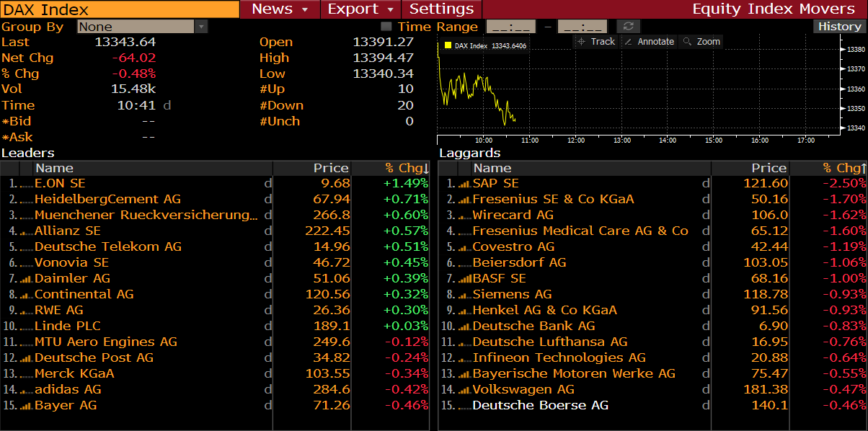Screen dimensions: 868x431
Task: Expand the Export menu arrow
Action: [x=390, y=9]
